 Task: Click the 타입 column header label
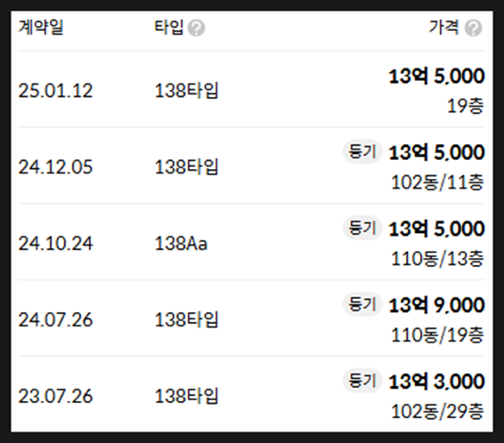tap(169, 28)
